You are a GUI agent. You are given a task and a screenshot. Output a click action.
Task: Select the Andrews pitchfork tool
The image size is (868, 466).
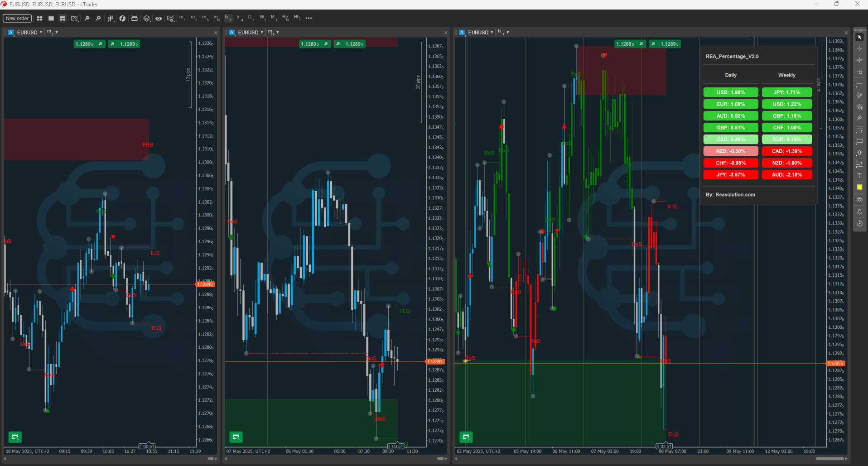[859, 118]
